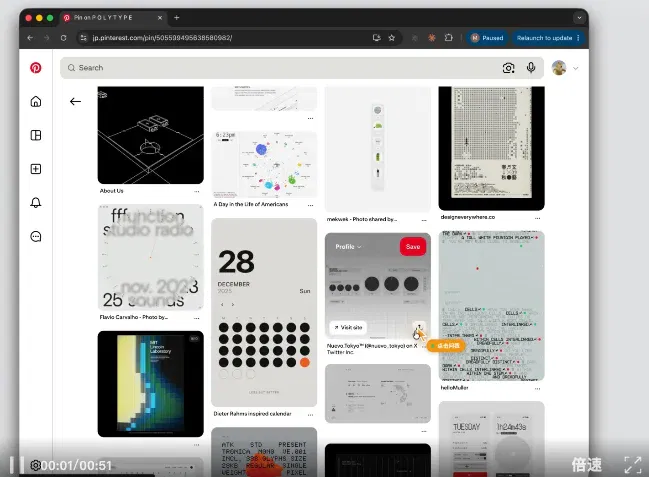Click the install app icon in the address bar

coord(376,38)
